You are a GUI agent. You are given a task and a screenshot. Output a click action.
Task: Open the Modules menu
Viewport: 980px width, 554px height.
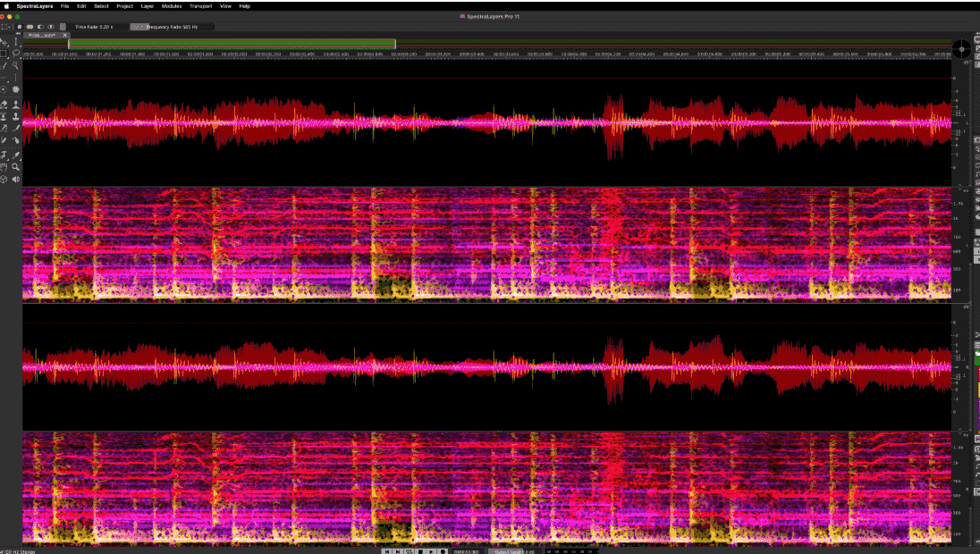click(172, 6)
